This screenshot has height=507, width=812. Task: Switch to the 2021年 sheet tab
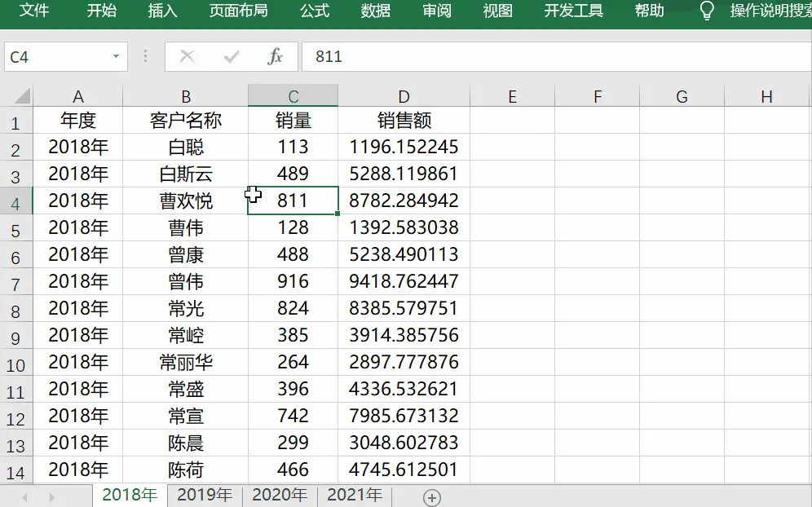click(x=355, y=495)
